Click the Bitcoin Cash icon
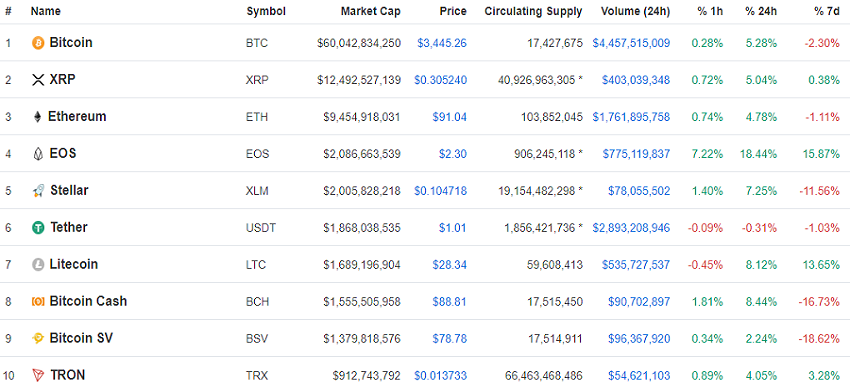850x388 pixels. (38, 301)
